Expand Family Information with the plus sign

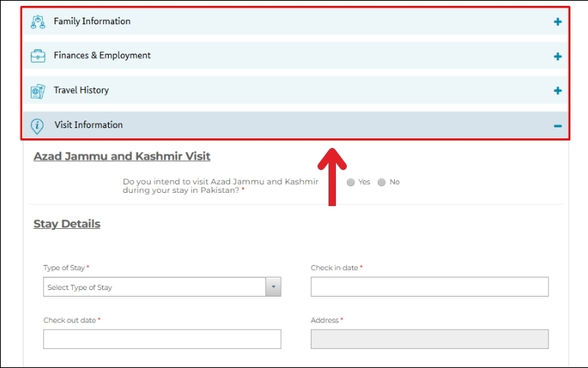click(558, 22)
